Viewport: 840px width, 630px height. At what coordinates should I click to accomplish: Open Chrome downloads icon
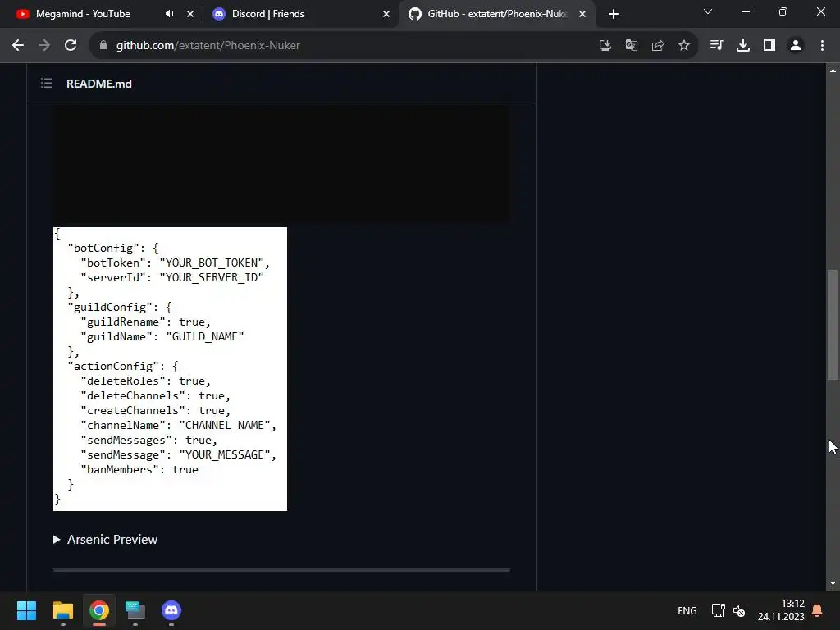[742, 46]
